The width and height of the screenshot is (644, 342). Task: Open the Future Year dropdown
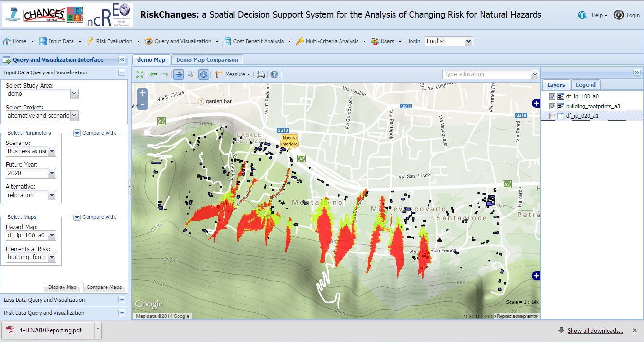[x=52, y=173]
